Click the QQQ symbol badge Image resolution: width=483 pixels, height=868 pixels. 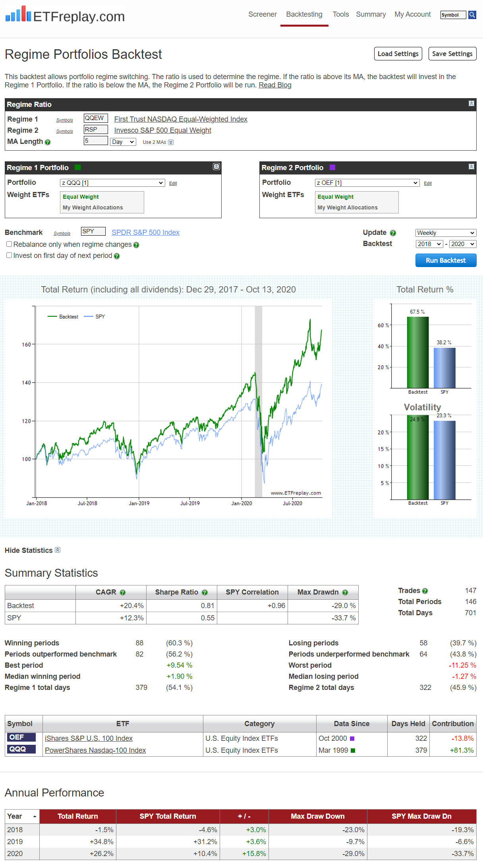21,749
